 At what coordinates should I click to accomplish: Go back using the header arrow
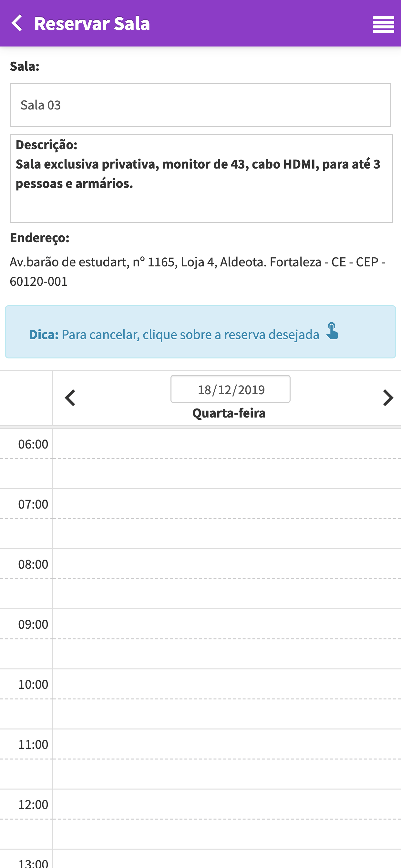(17, 23)
